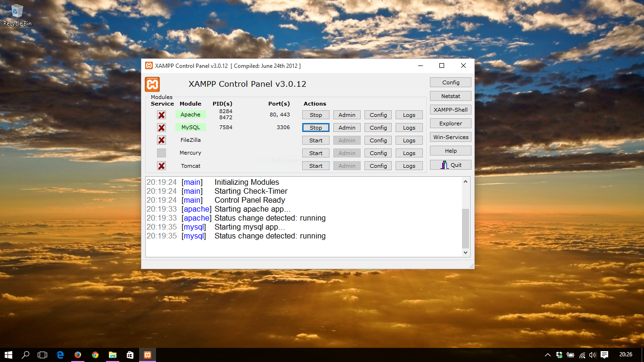Open the Action Center notifications icon
Viewport: 644px width, 362px height.
point(605,355)
